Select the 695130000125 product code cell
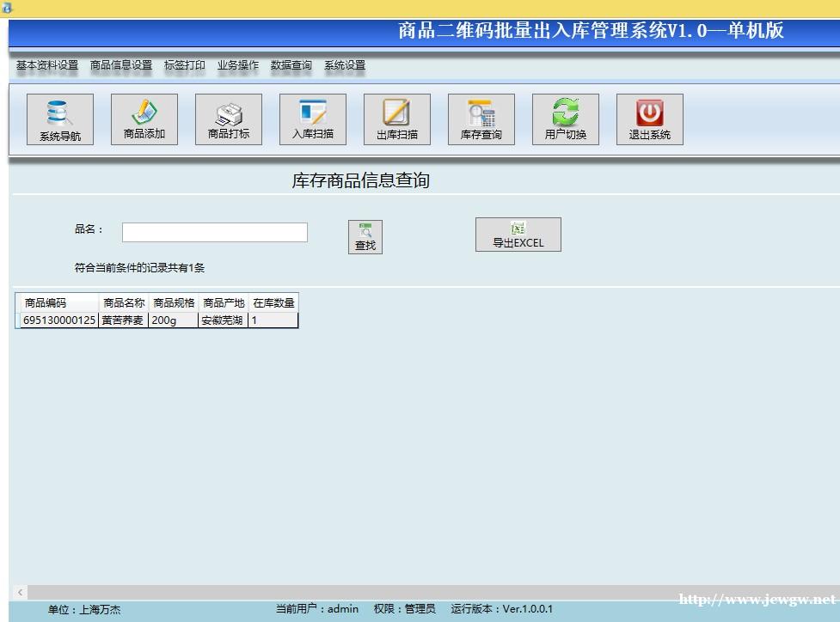The image size is (840, 622). [x=59, y=320]
